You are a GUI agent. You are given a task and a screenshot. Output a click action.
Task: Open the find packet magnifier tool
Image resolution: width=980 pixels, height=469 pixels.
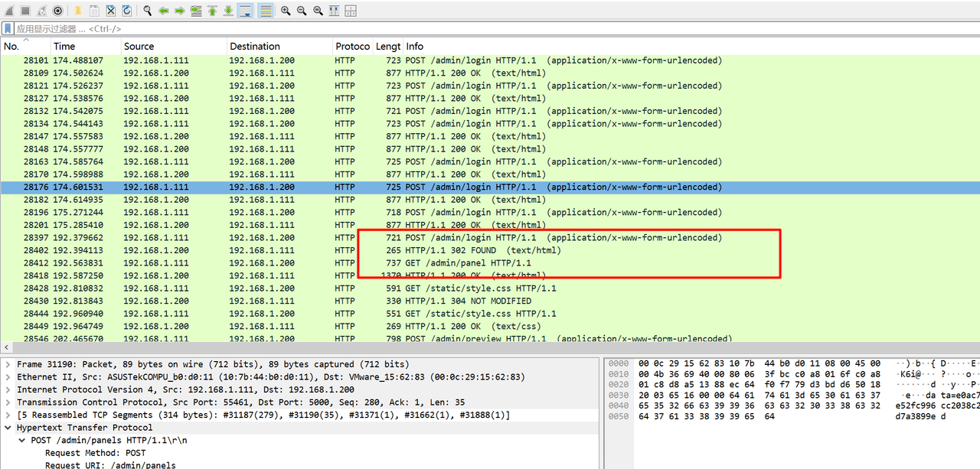(x=148, y=11)
